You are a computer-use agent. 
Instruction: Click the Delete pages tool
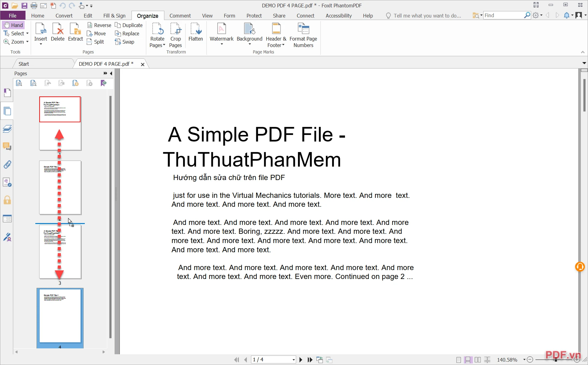click(58, 32)
